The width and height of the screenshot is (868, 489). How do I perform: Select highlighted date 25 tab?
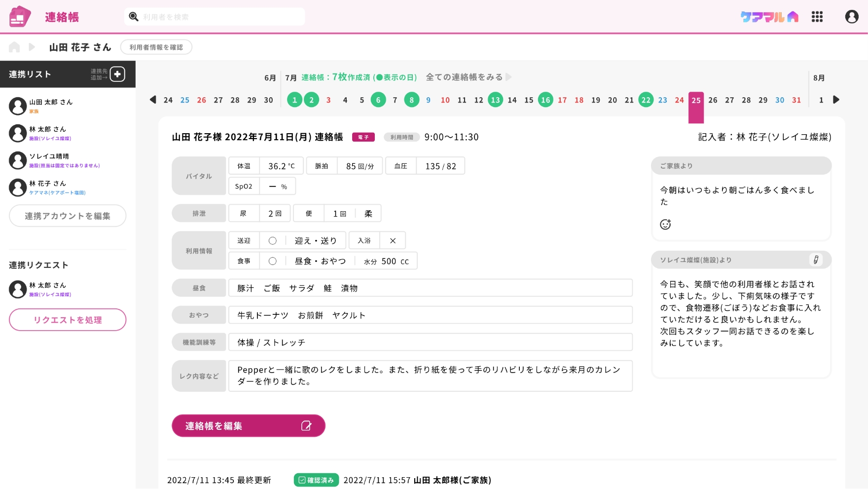point(696,107)
